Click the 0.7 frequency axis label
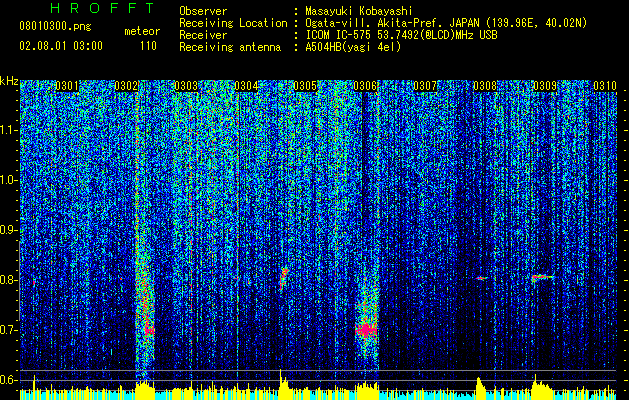The image size is (629, 400). pyautogui.click(x=9, y=330)
